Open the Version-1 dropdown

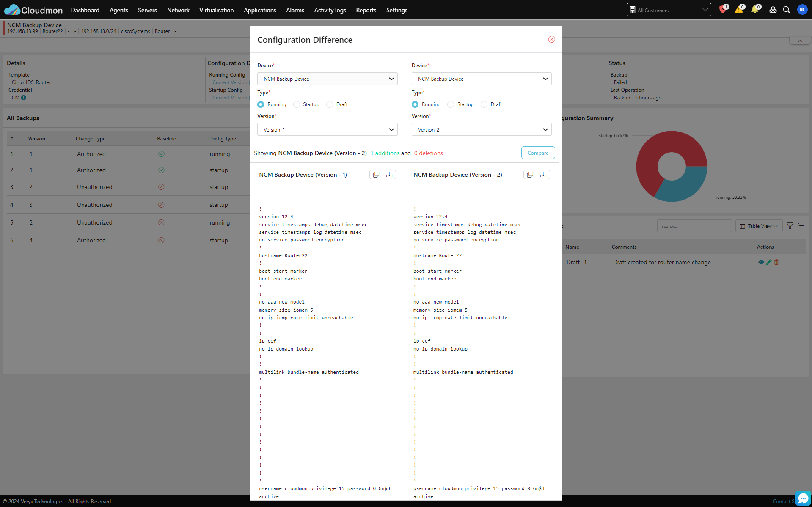pyautogui.click(x=327, y=129)
